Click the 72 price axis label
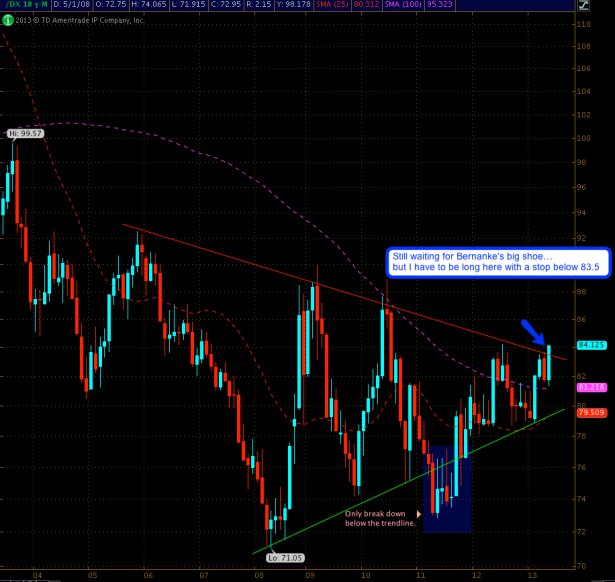The image size is (615, 582). coord(582,532)
